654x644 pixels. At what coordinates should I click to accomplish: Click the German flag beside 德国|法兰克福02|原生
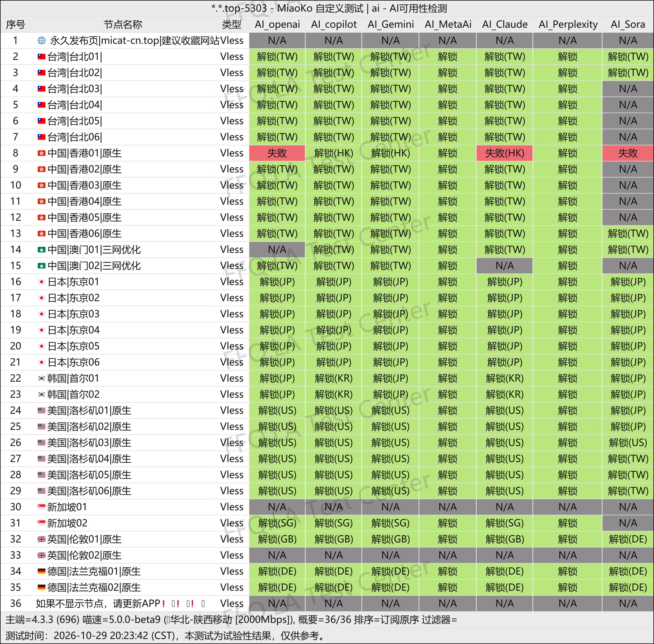tap(41, 587)
